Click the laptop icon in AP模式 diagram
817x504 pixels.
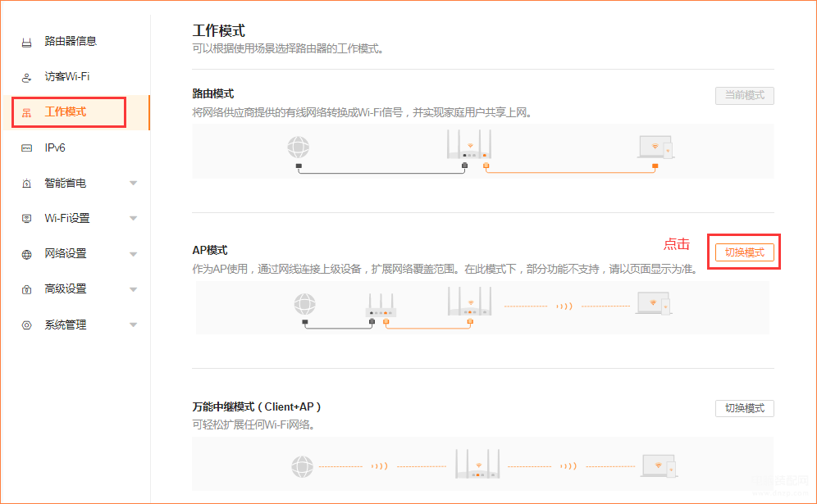click(654, 303)
